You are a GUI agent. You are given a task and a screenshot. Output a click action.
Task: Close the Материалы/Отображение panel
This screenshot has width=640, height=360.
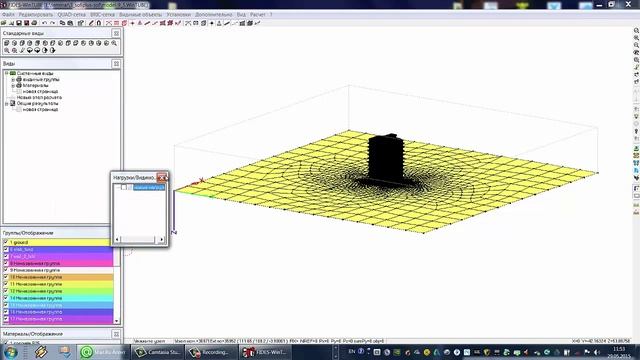pos(116,334)
